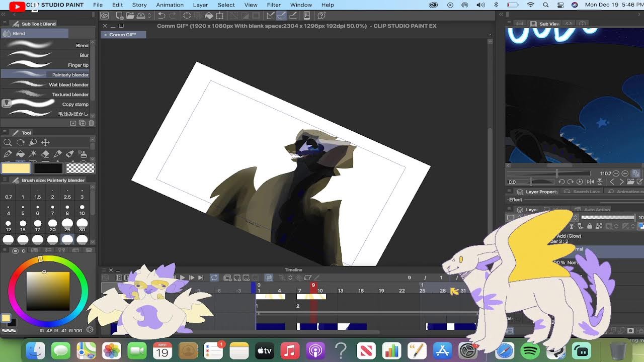
Task: Select the Zoom magnifier tool
Action: (x=8, y=142)
